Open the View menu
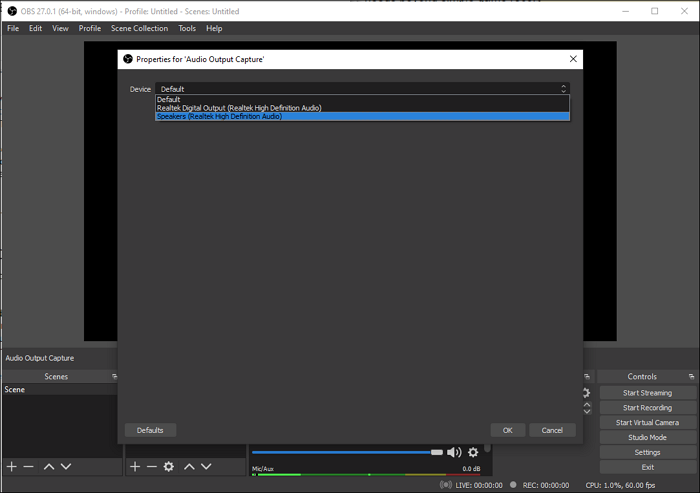 tap(60, 28)
